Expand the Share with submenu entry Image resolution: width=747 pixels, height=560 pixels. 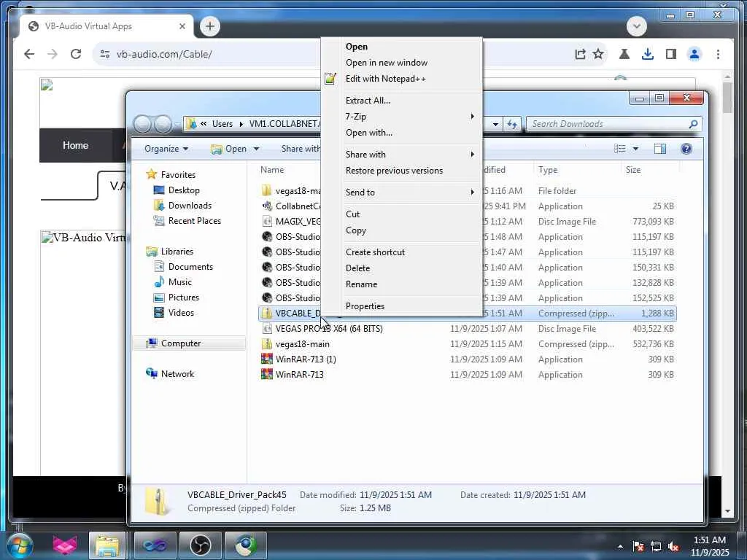[x=410, y=155]
